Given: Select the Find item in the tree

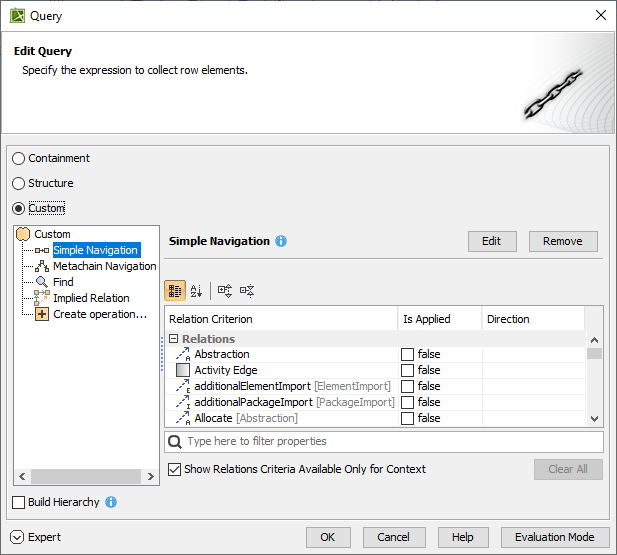Looking at the screenshot, I should [x=63, y=282].
